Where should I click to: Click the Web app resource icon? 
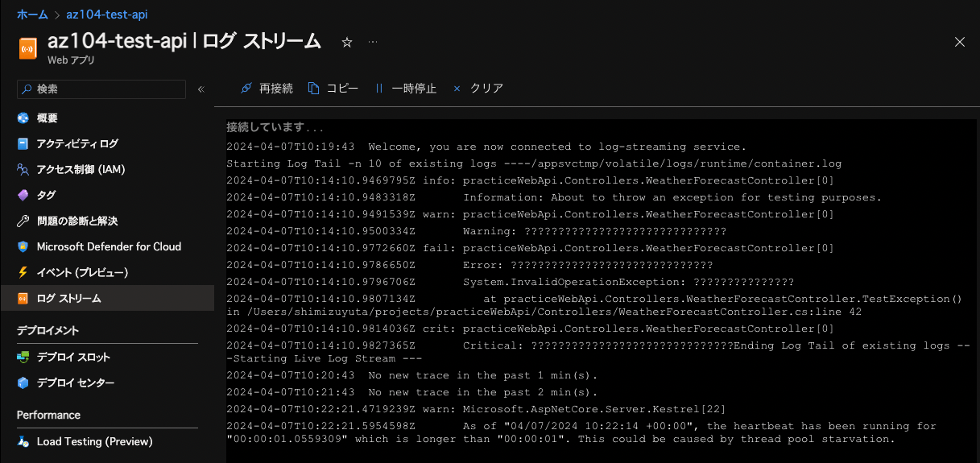coord(29,49)
